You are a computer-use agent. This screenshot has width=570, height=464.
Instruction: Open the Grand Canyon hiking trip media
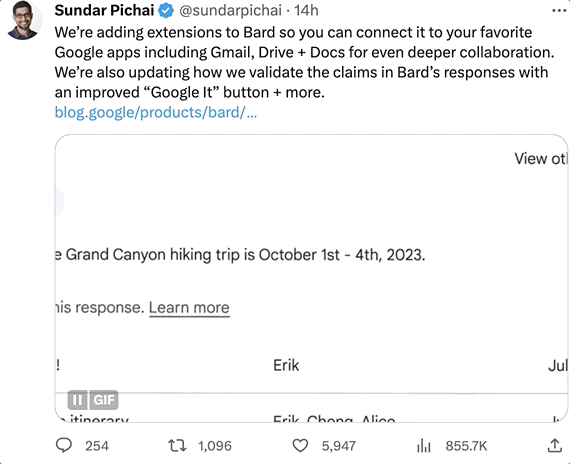tap(311, 278)
